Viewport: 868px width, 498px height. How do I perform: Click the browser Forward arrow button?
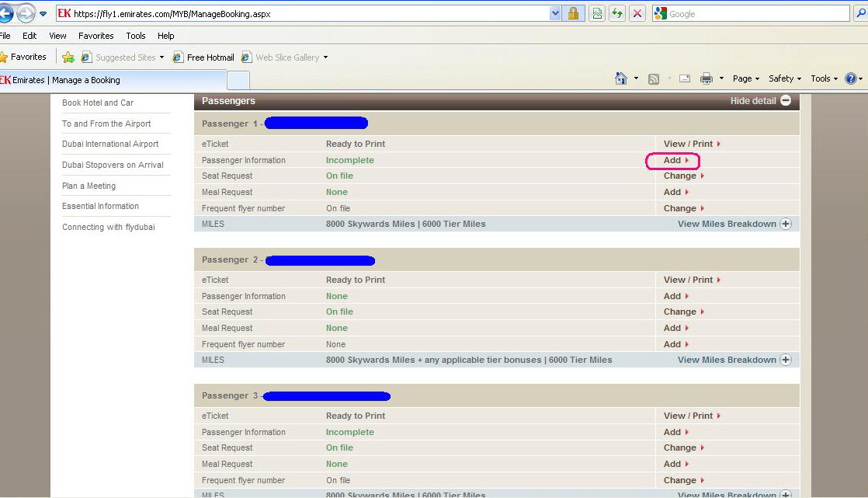click(26, 13)
